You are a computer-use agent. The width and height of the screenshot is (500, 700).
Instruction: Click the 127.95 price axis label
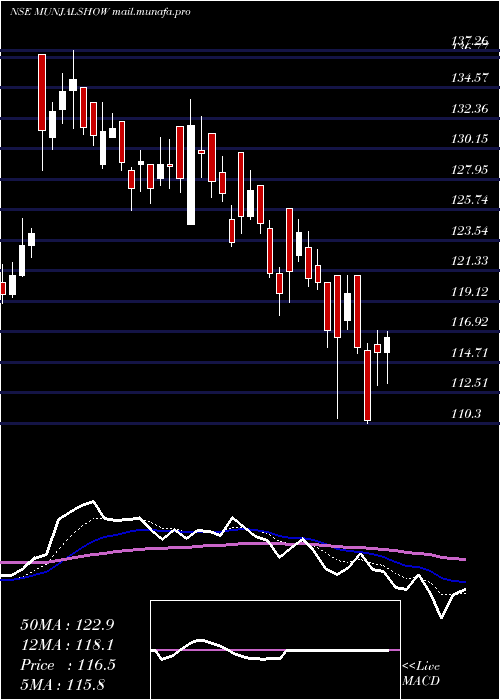click(x=469, y=169)
